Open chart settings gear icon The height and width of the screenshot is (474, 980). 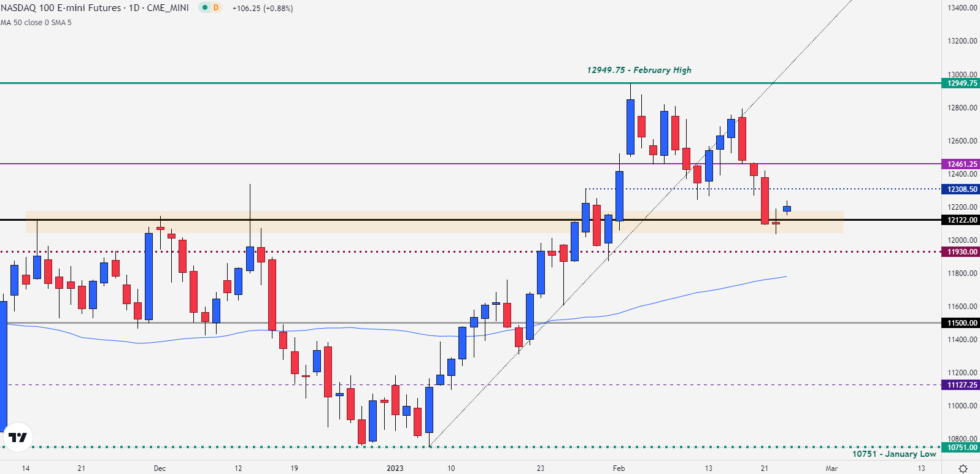963,468
